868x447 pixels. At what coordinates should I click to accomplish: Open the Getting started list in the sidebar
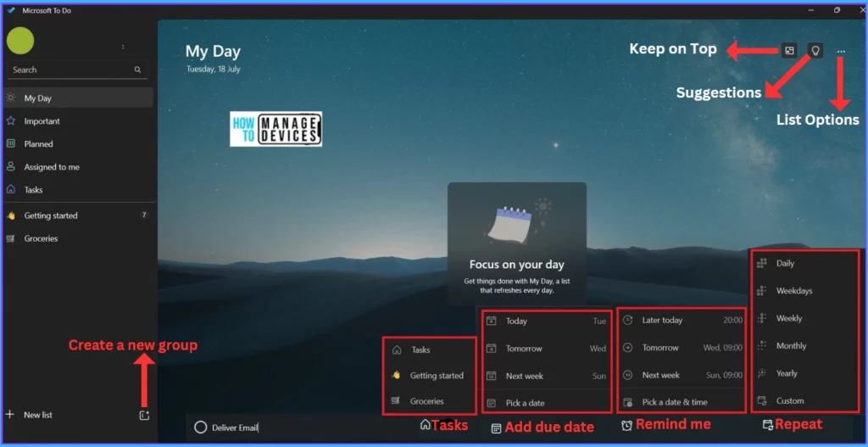point(78,215)
